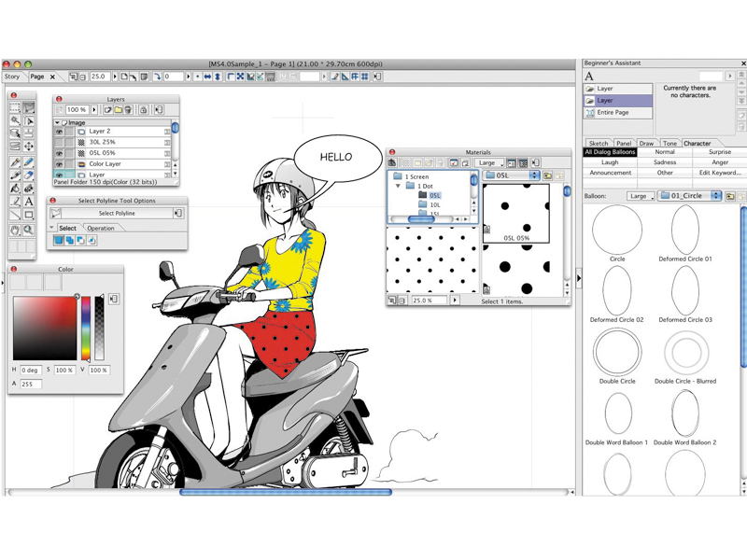747x560 pixels.
Task: Open Sketch tab in Beginner's Assistant
Action: point(599,144)
